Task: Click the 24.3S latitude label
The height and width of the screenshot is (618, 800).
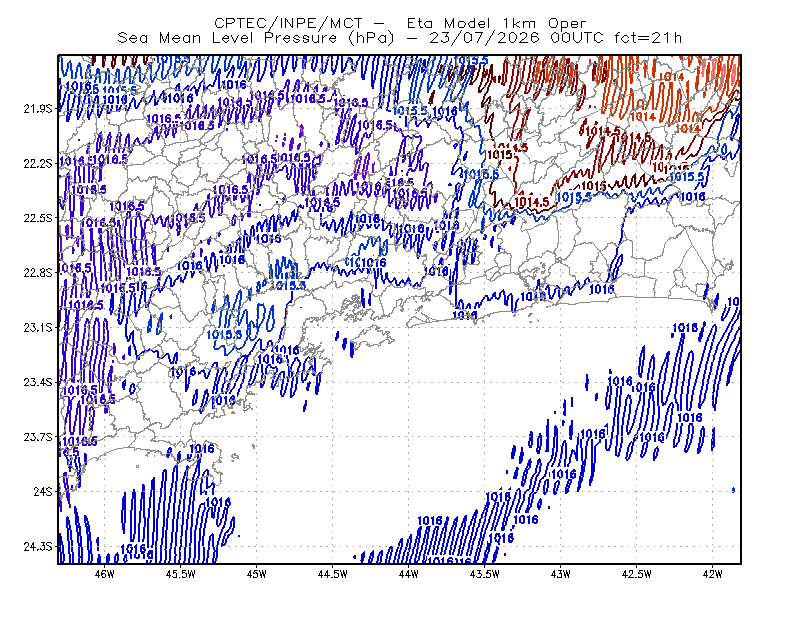Action: 38,547
